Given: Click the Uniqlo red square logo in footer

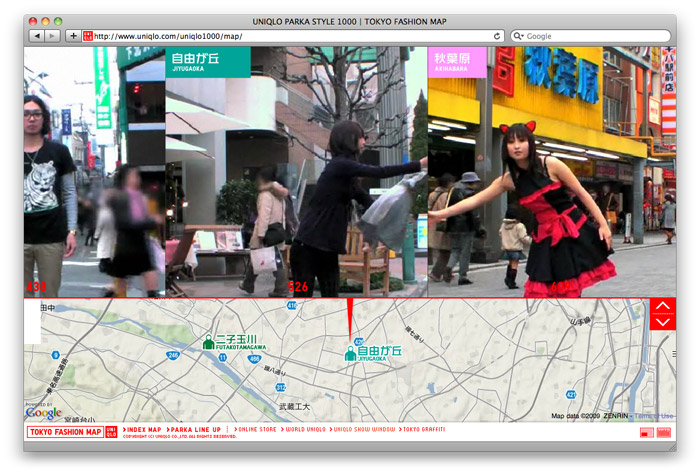Looking at the screenshot, I should 112,432.
